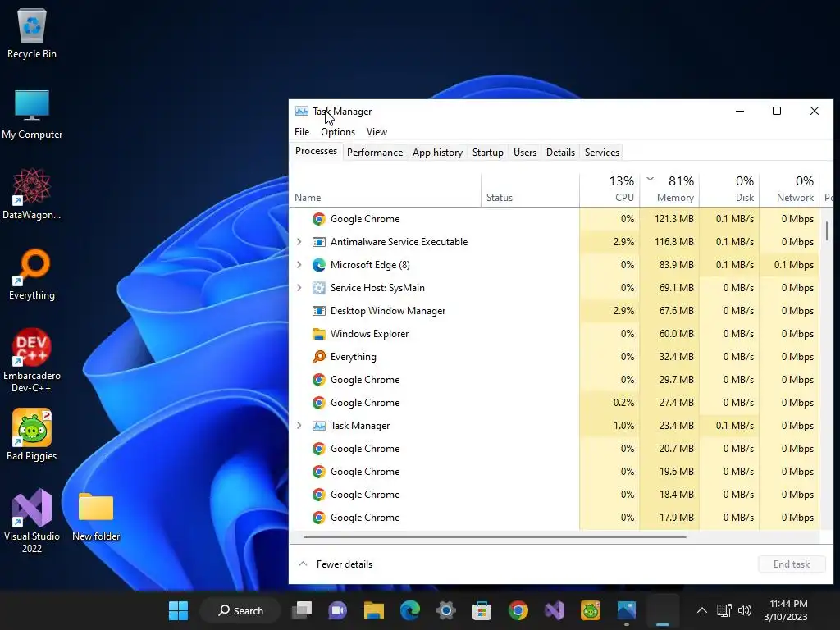Launch Microsoft Edge from the taskbar
The height and width of the screenshot is (630, 840).
click(410, 610)
